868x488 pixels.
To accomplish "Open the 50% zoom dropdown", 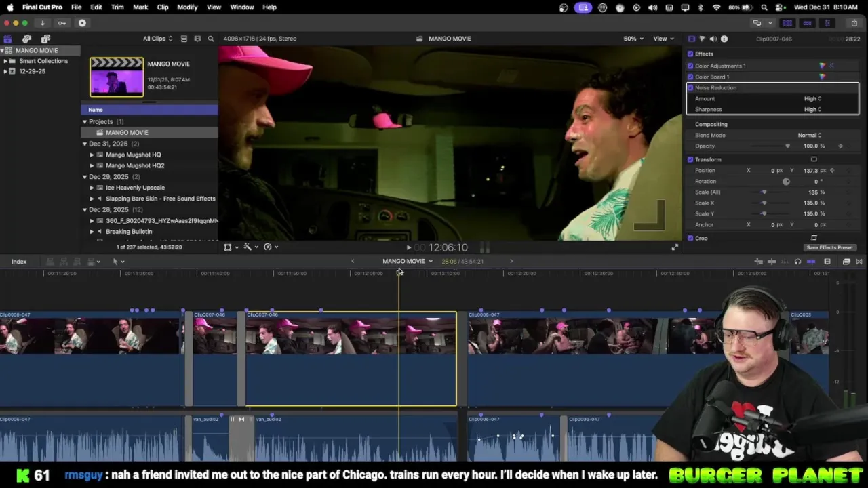I will [x=633, y=39].
